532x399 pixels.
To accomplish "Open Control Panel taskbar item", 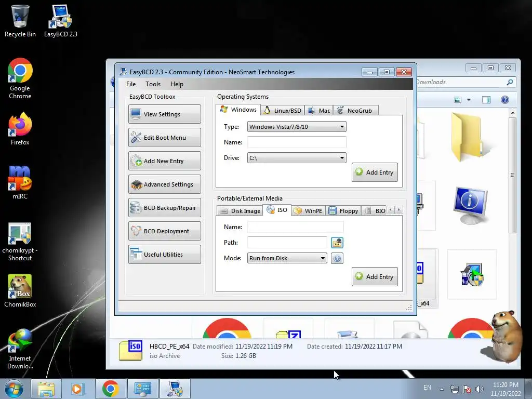I will pos(142,389).
